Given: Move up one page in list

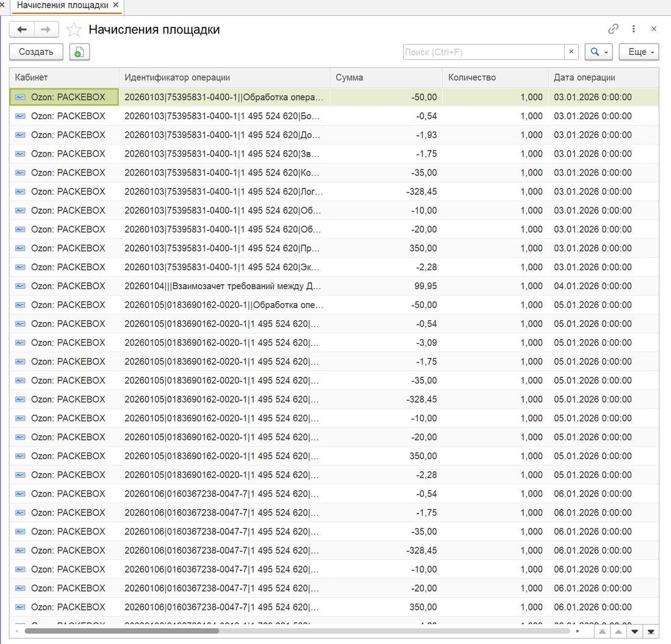Looking at the screenshot, I should point(619,632).
